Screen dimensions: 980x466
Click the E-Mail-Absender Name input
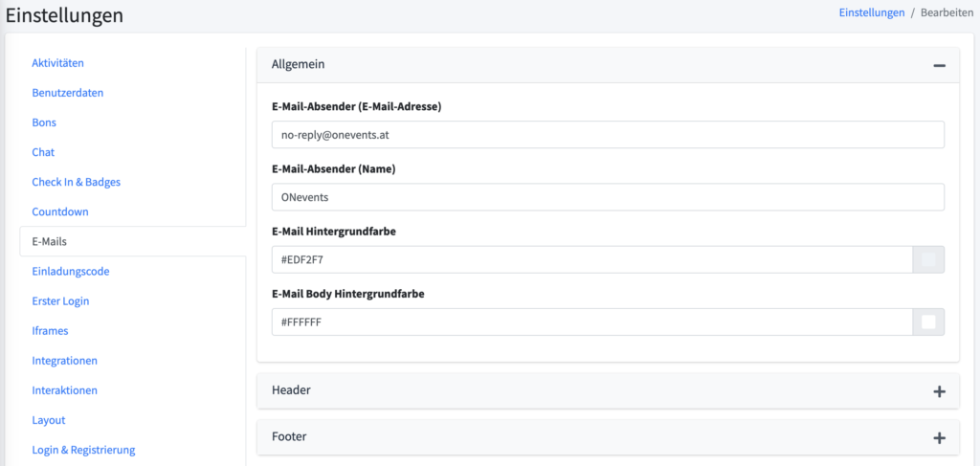(608, 197)
